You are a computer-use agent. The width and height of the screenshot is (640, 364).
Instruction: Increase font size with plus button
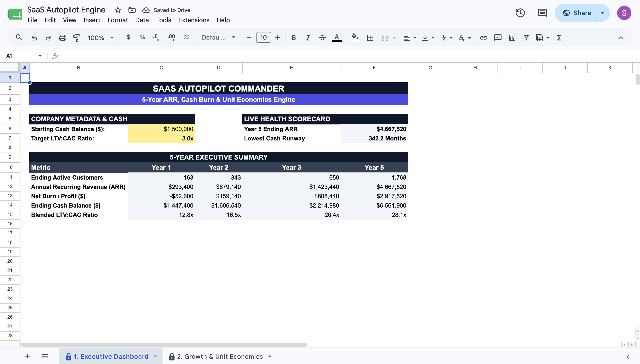[278, 38]
